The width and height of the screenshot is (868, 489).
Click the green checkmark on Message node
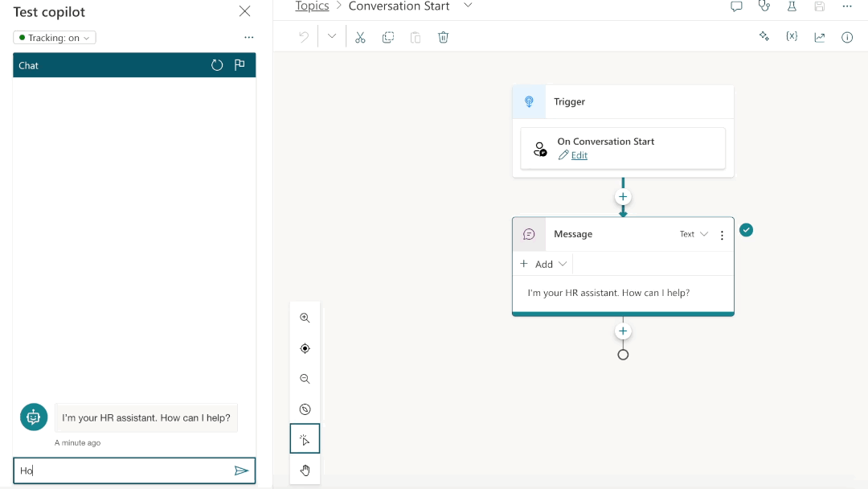tap(746, 230)
